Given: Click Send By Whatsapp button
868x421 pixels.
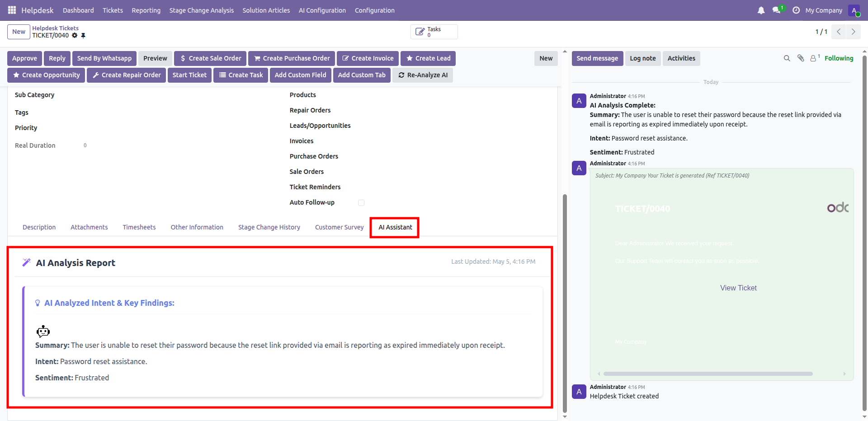Looking at the screenshot, I should click(x=104, y=58).
